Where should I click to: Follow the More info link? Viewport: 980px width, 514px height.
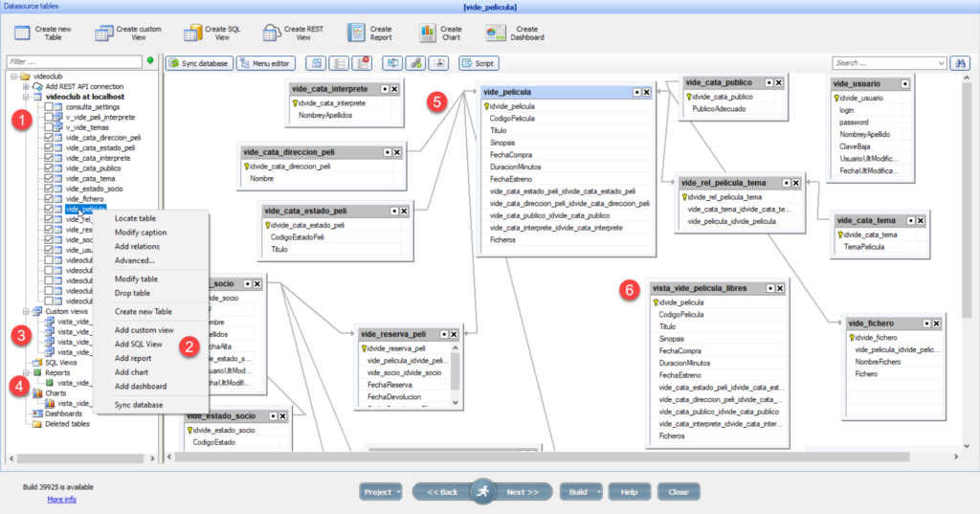click(x=61, y=499)
